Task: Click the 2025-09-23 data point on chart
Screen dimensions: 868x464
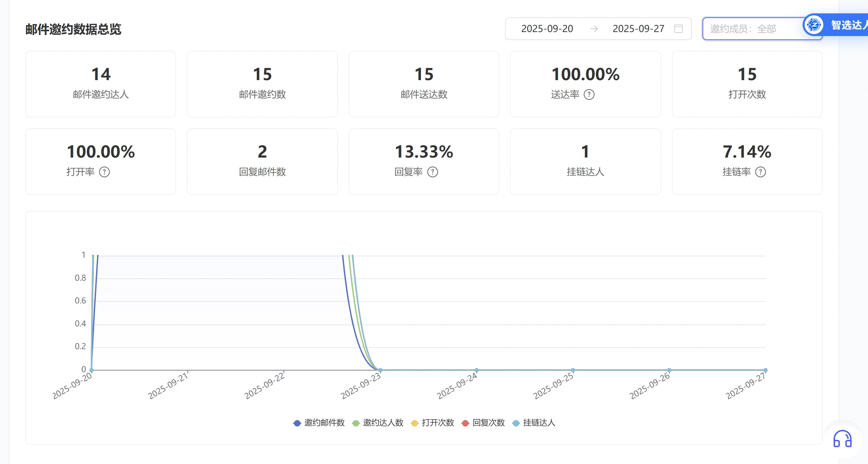Action: 380,370
